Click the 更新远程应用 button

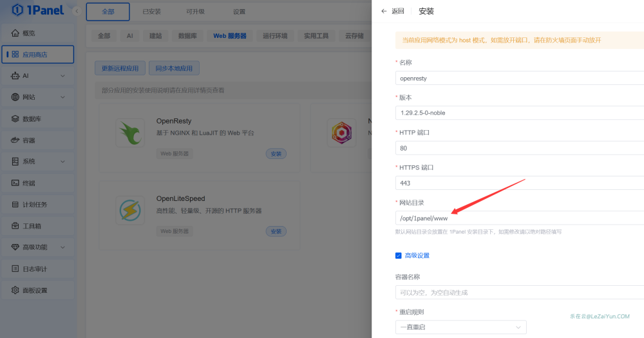pyautogui.click(x=120, y=68)
